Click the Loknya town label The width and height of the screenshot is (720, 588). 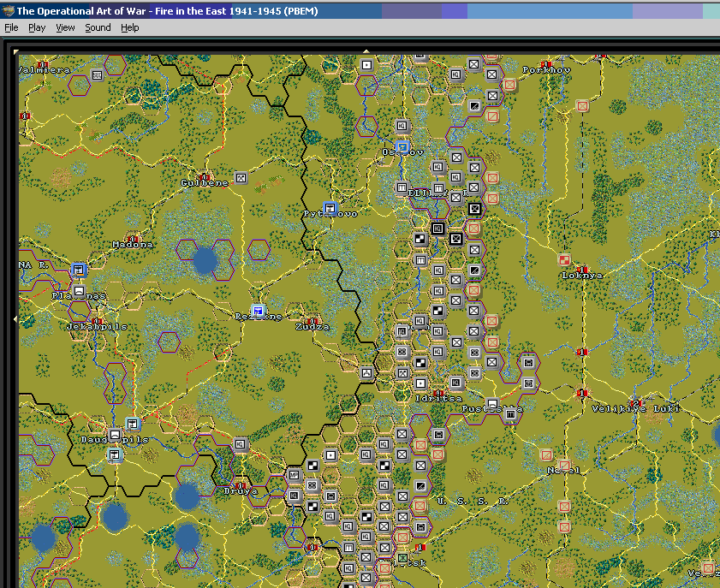pyautogui.click(x=582, y=276)
